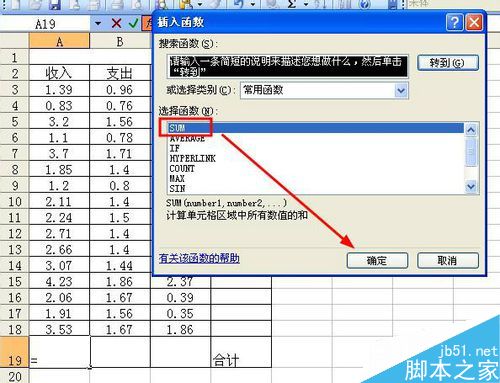Click cell containing 2.71
500x383 pixels.
[x=59, y=233]
